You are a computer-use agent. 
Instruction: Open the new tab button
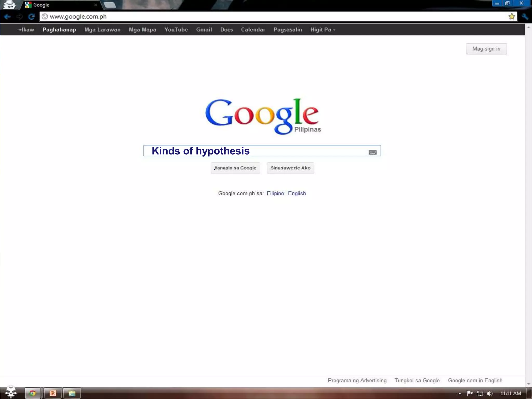point(110,5)
